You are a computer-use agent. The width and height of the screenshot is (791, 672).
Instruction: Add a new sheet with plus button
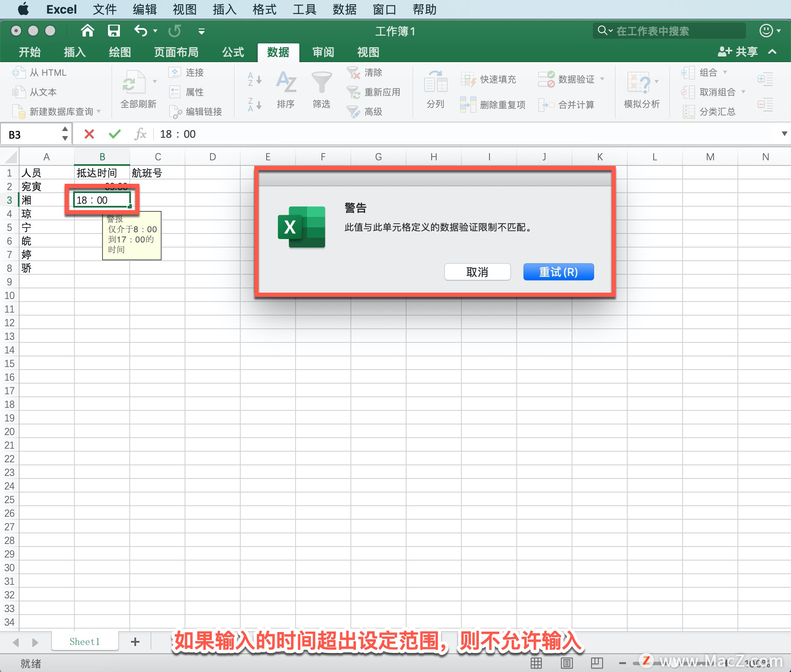click(x=135, y=642)
